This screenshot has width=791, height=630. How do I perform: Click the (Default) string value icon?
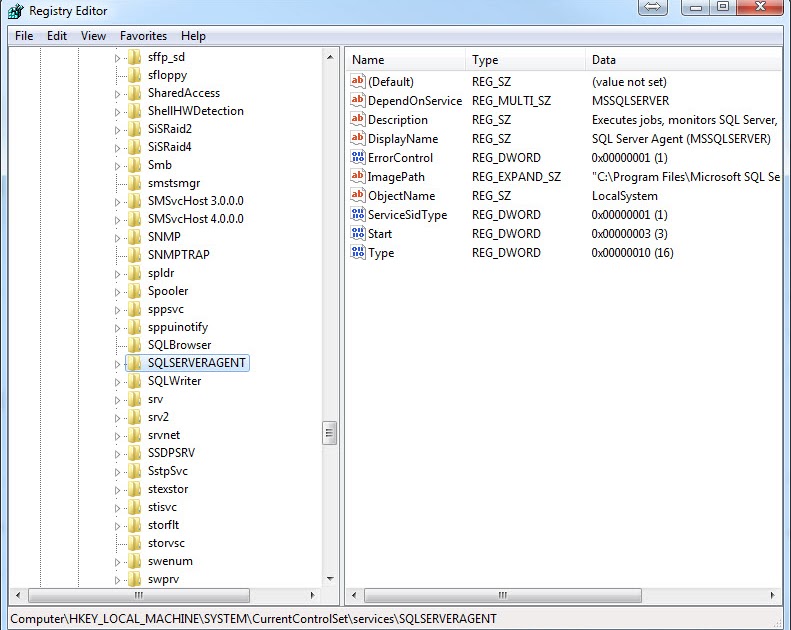click(358, 81)
